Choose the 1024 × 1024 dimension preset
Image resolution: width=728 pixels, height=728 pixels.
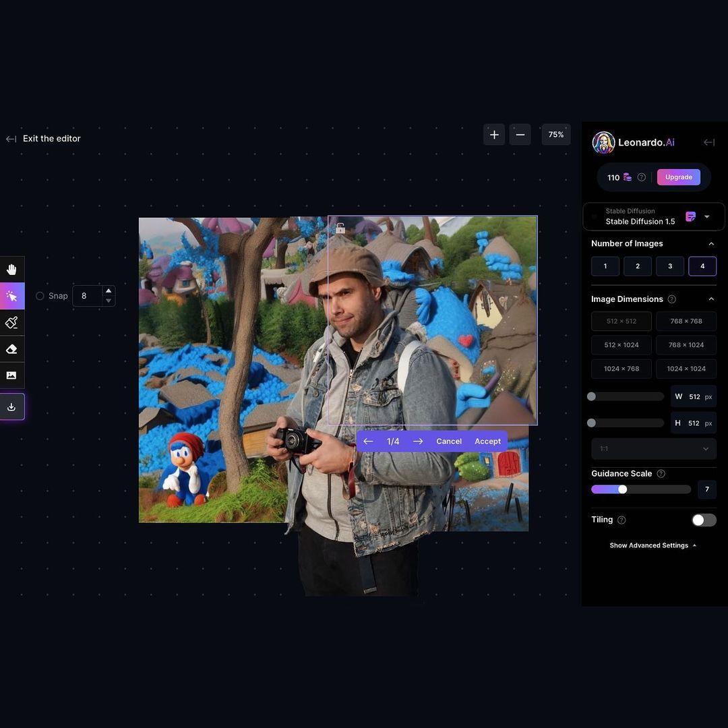coord(686,369)
